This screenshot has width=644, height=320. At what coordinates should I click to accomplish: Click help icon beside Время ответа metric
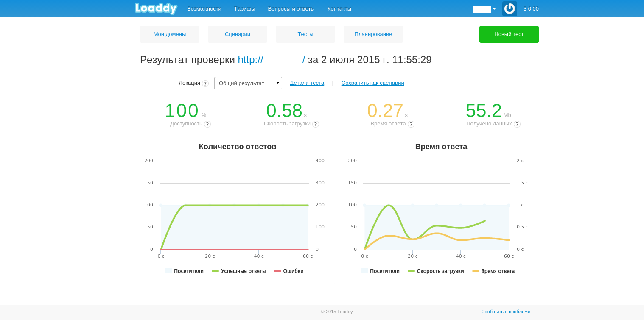click(411, 124)
